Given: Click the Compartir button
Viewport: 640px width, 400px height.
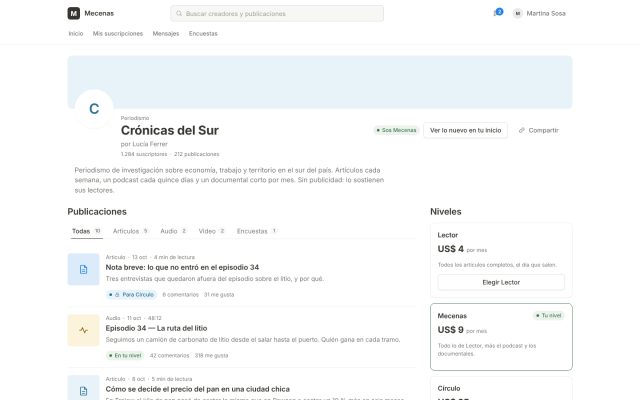Looking at the screenshot, I should pyautogui.click(x=538, y=130).
